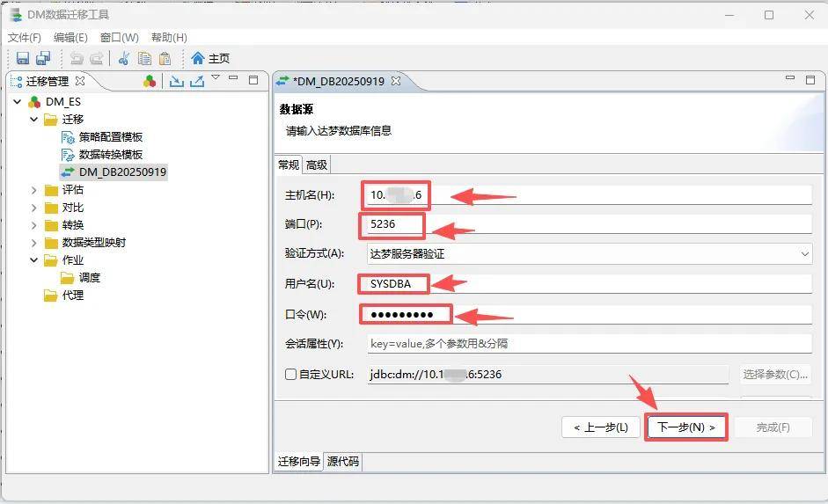
Task: Click the 用户名(U) field with SYSDBA
Action: coord(590,284)
